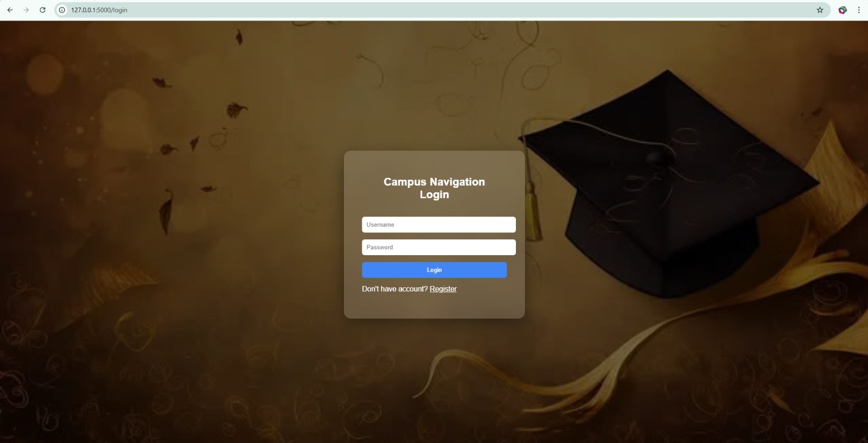Open the Register link
Screen dimensions: 868x443
[443, 289]
